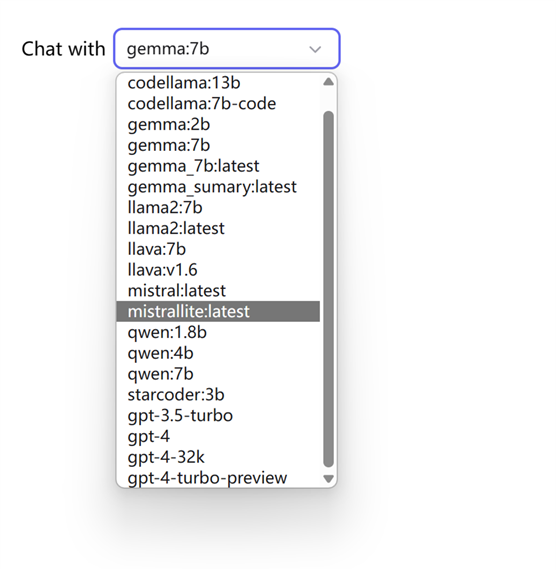The image size is (556, 570).
Task: Click the scrollbar down arrow
Action: pos(328,479)
